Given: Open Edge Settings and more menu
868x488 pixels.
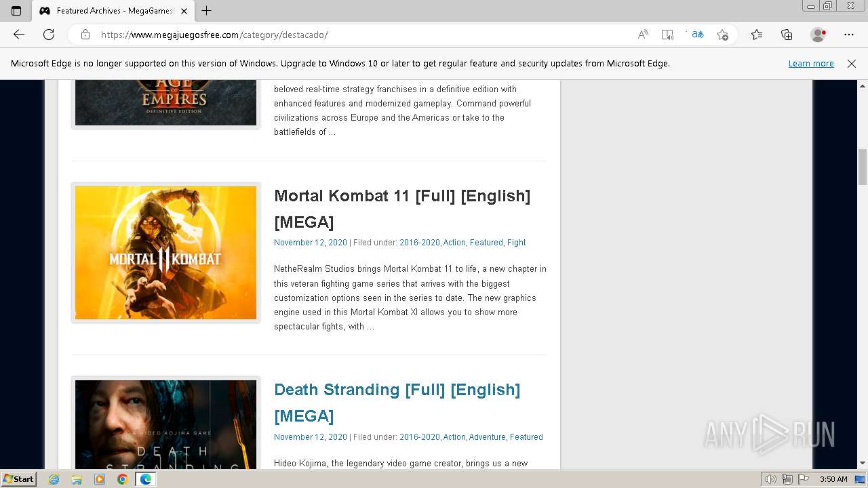Looking at the screenshot, I should coord(849,35).
